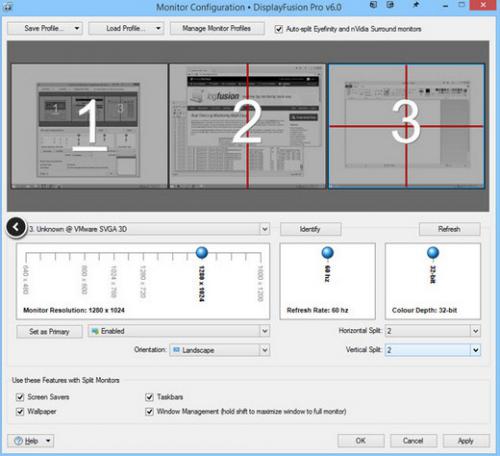Open the Enabled state dropdown
The width and height of the screenshot is (500, 456).
click(179, 331)
